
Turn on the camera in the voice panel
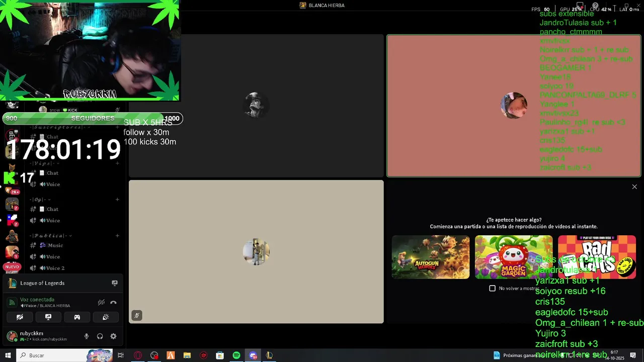click(20, 317)
